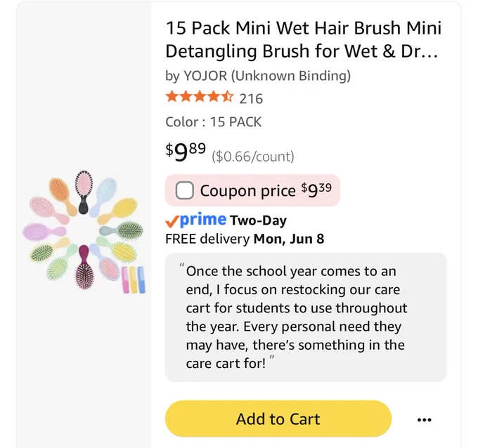Select the $9.89 price text
Viewport: 478px width, 448px height.
point(186,152)
